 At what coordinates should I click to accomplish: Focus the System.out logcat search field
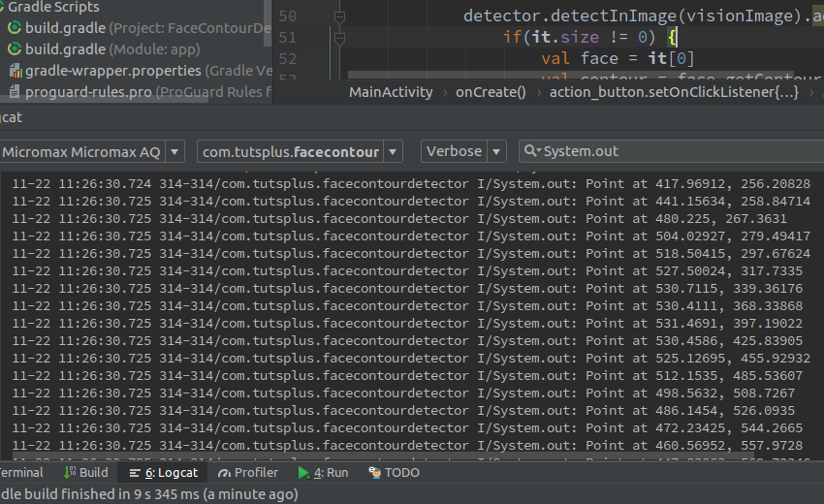[671, 151]
